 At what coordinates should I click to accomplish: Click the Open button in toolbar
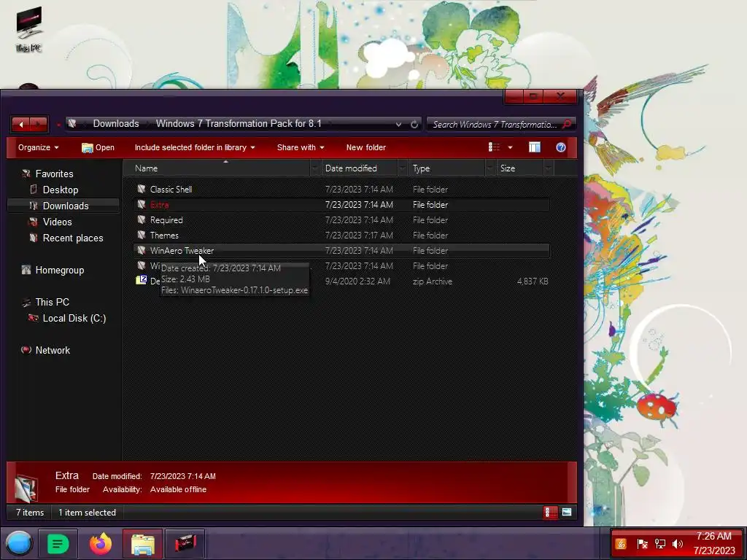coord(98,147)
